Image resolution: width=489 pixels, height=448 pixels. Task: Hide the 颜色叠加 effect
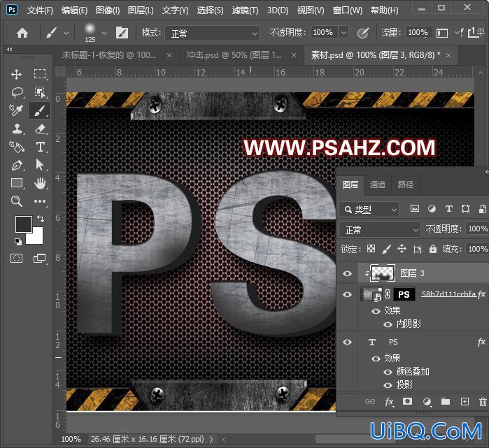tap(388, 372)
